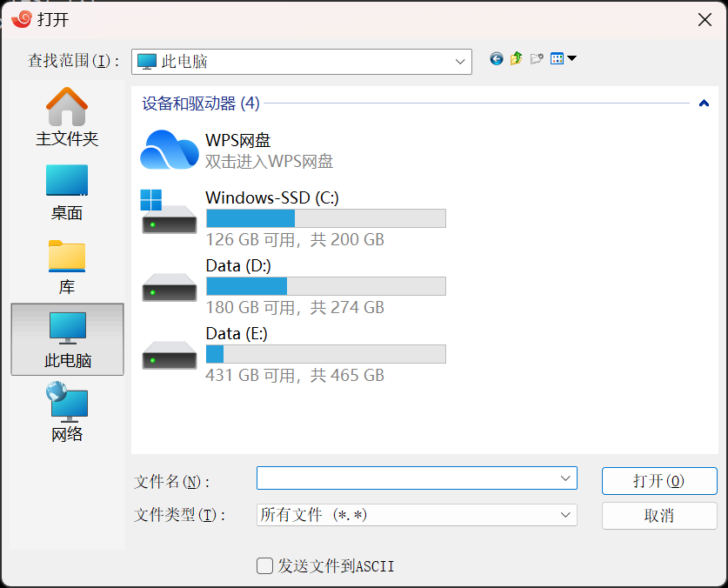Click the create new folder icon

(x=537, y=59)
